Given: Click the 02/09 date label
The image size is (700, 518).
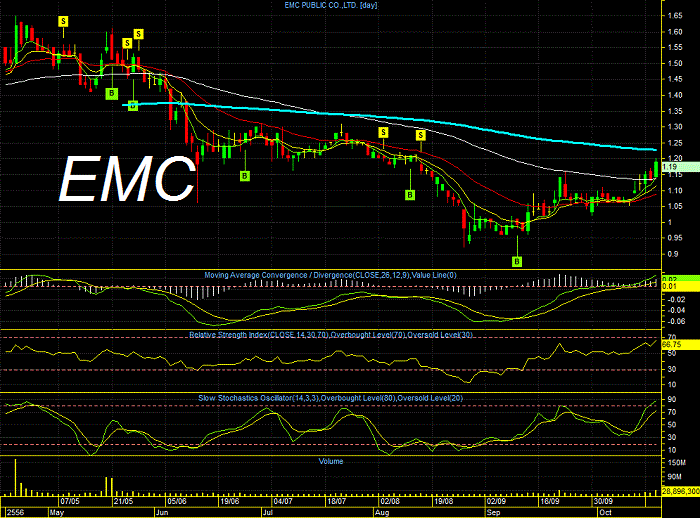Looking at the screenshot, I should tap(496, 501).
